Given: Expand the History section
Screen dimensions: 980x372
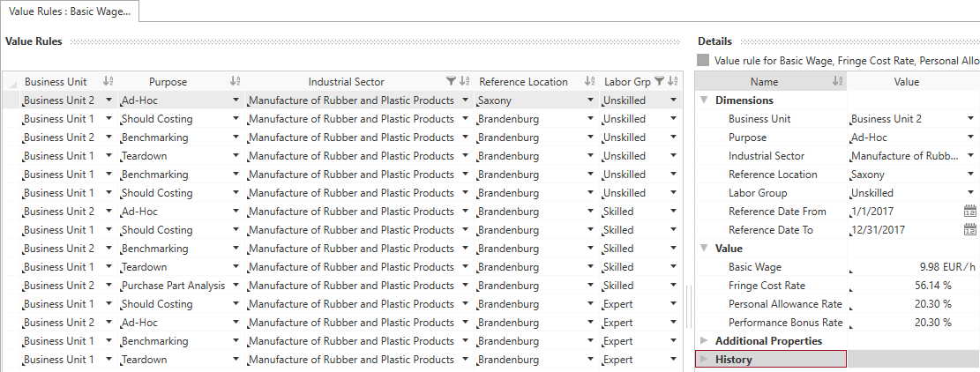Looking at the screenshot, I should 703,360.
